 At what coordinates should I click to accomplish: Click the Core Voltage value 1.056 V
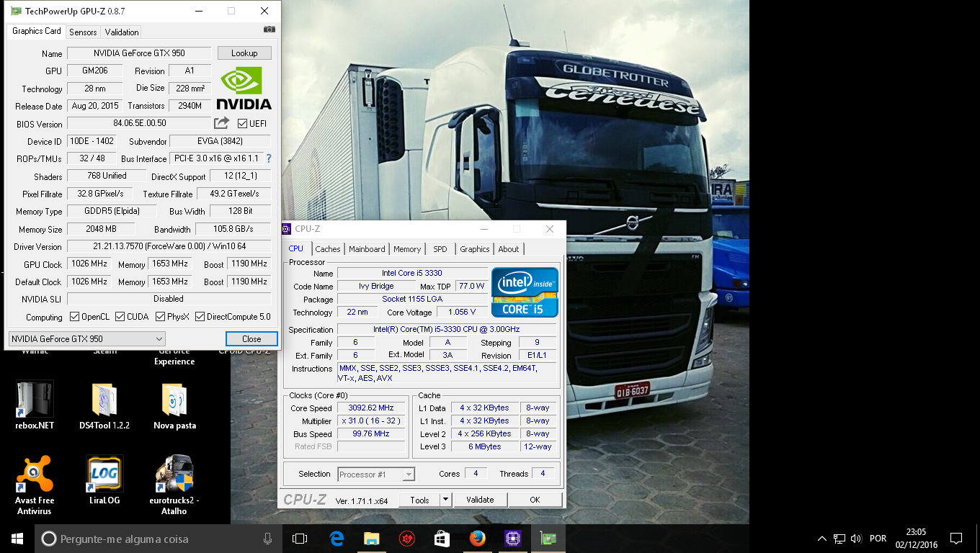(462, 312)
